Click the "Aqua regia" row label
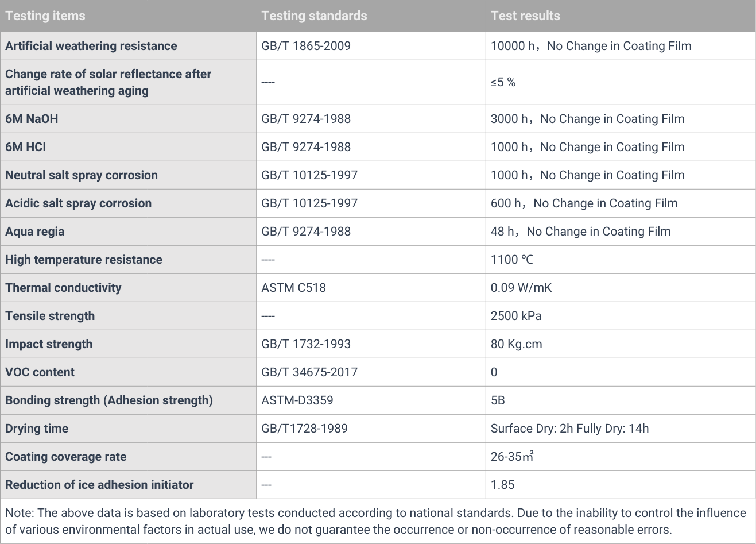This screenshot has width=756, height=544. [35, 232]
